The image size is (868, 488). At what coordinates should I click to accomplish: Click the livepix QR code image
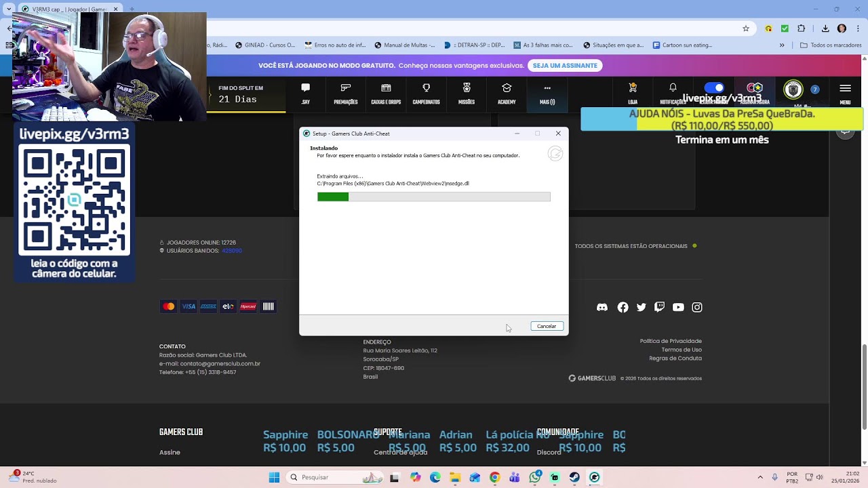coord(74,199)
